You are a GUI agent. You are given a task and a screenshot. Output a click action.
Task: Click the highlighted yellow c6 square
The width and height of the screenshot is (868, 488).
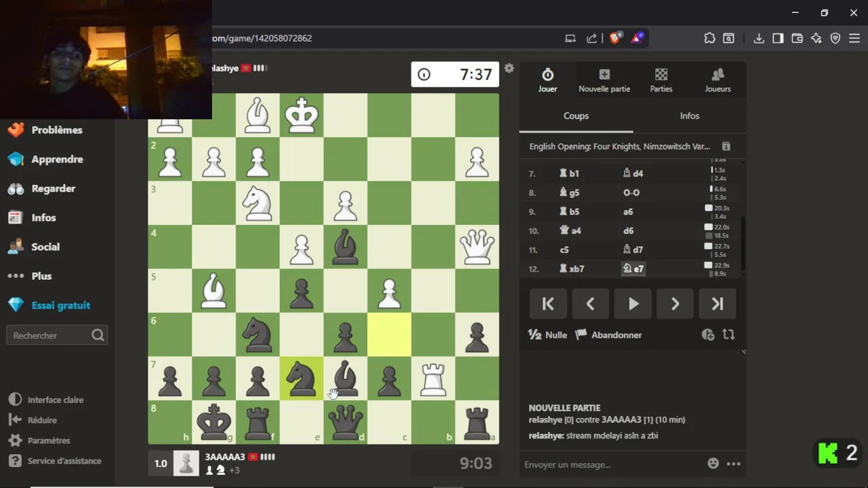[389, 335]
